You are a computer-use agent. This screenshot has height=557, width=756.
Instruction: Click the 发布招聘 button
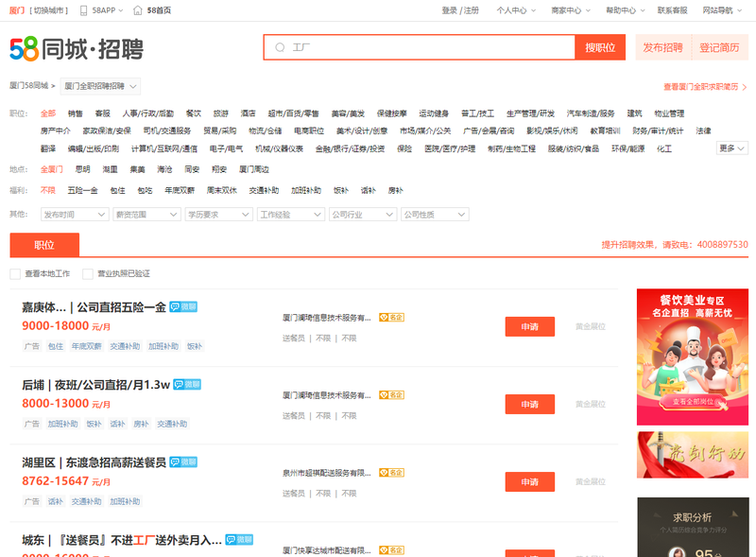point(663,47)
